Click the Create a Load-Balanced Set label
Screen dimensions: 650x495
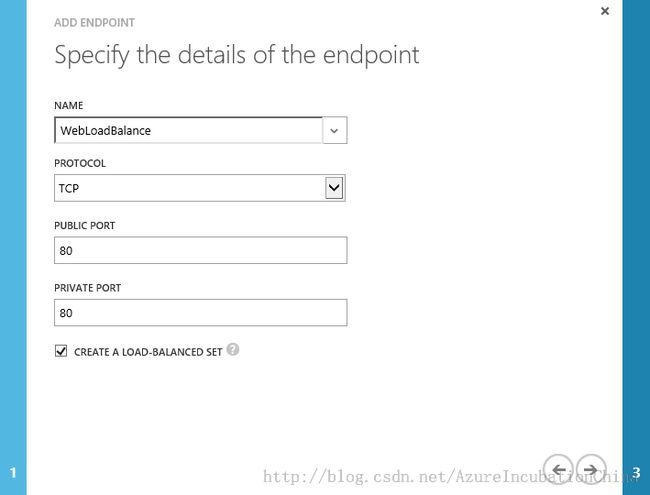(x=148, y=352)
